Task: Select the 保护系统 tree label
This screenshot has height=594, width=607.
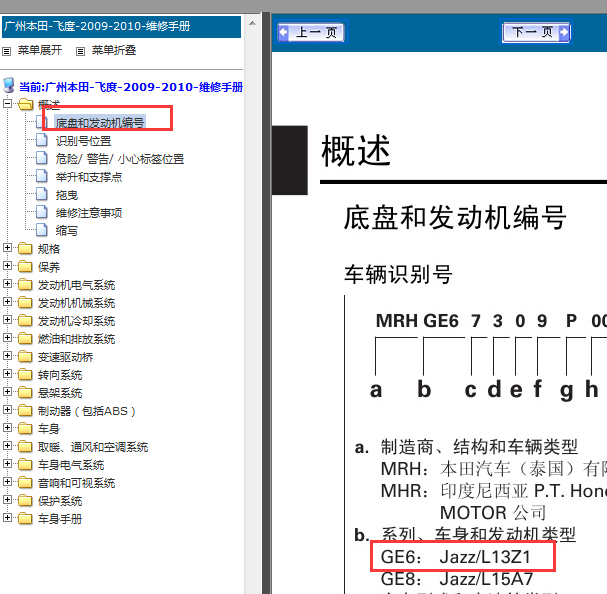Action: (x=60, y=501)
